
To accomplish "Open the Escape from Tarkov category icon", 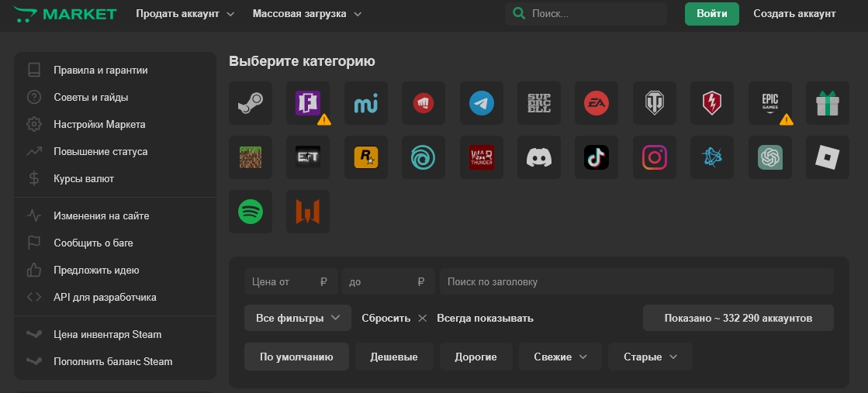I will click(x=308, y=157).
